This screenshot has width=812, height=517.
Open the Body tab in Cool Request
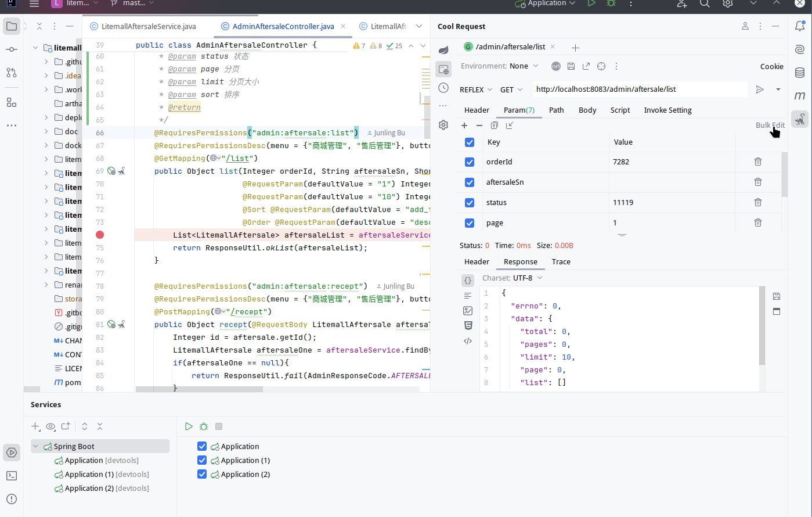[x=587, y=110]
